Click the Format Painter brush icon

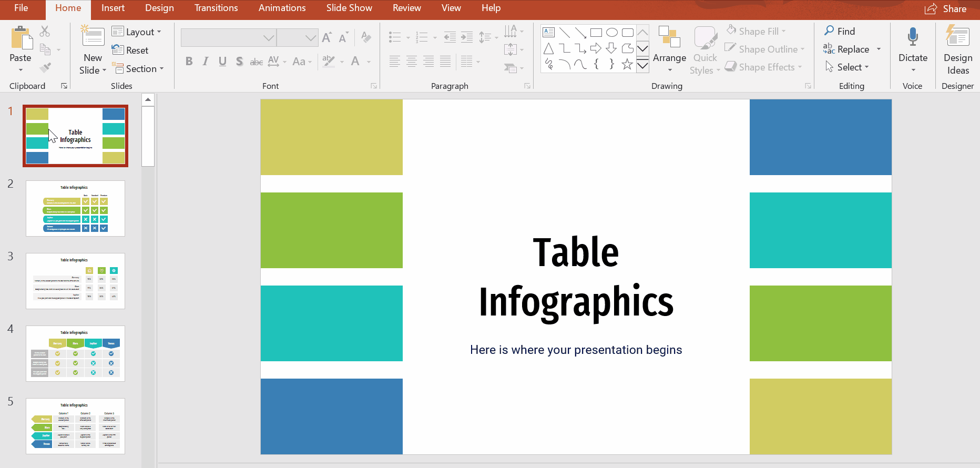pos(45,68)
